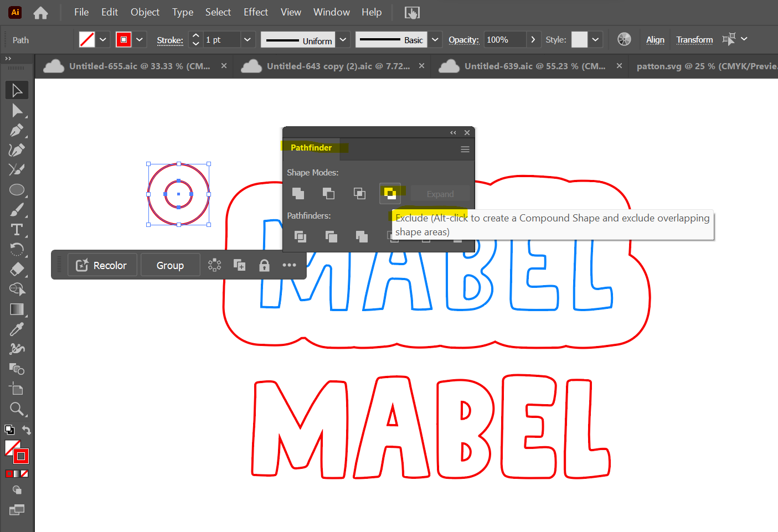Click the Opacity percentage field
778x532 pixels.
(x=504, y=40)
